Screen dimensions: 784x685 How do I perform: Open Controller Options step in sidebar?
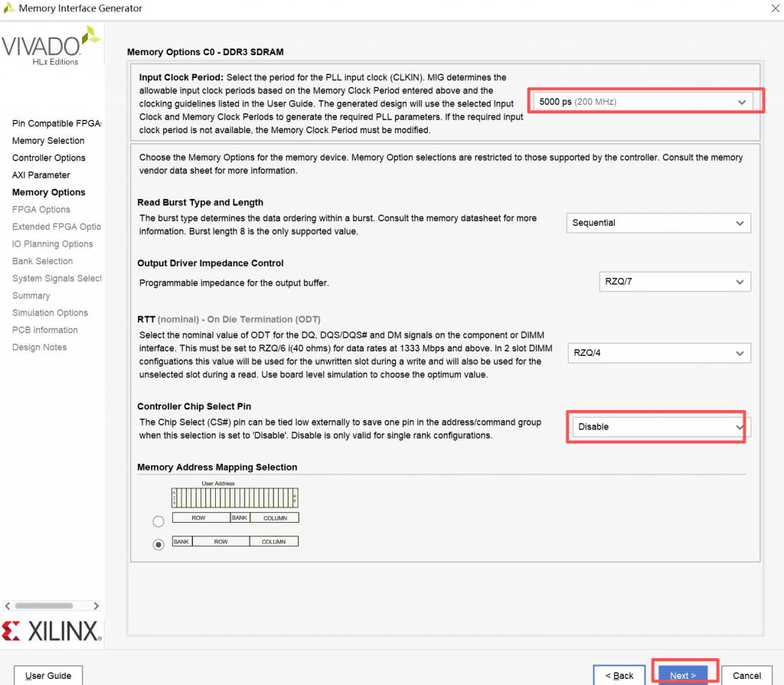click(x=49, y=158)
